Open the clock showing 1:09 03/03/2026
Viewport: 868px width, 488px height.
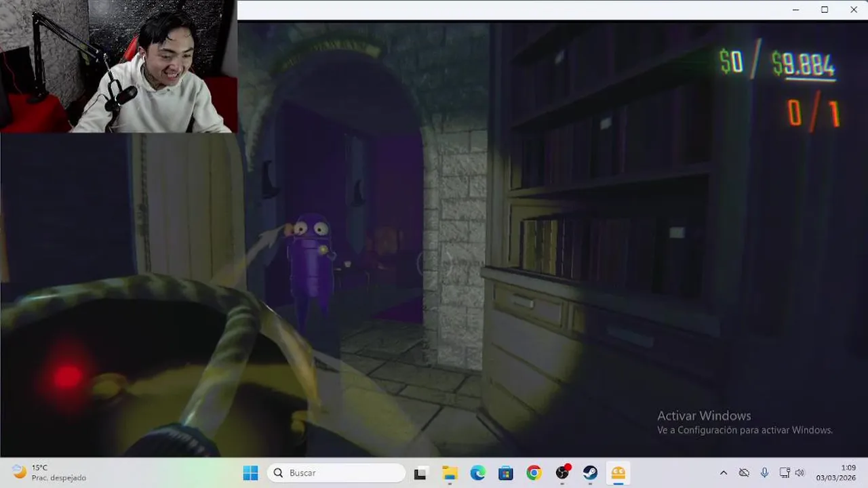click(835, 473)
